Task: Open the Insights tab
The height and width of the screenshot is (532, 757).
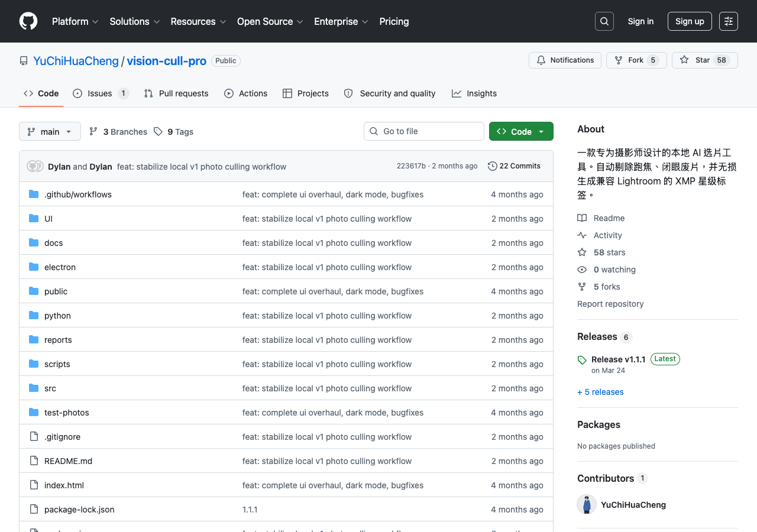Action: (x=474, y=93)
